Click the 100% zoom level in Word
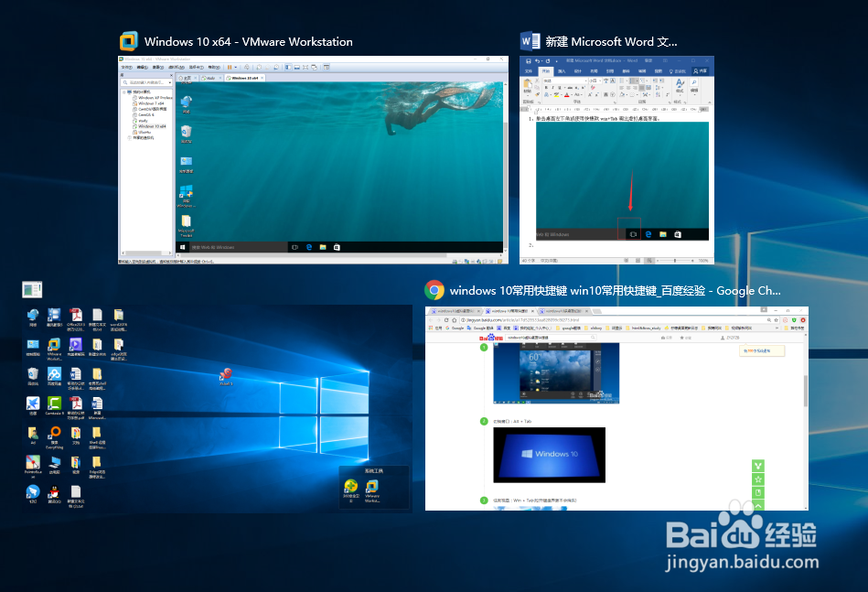The height and width of the screenshot is (592, 868). (703, 260)
